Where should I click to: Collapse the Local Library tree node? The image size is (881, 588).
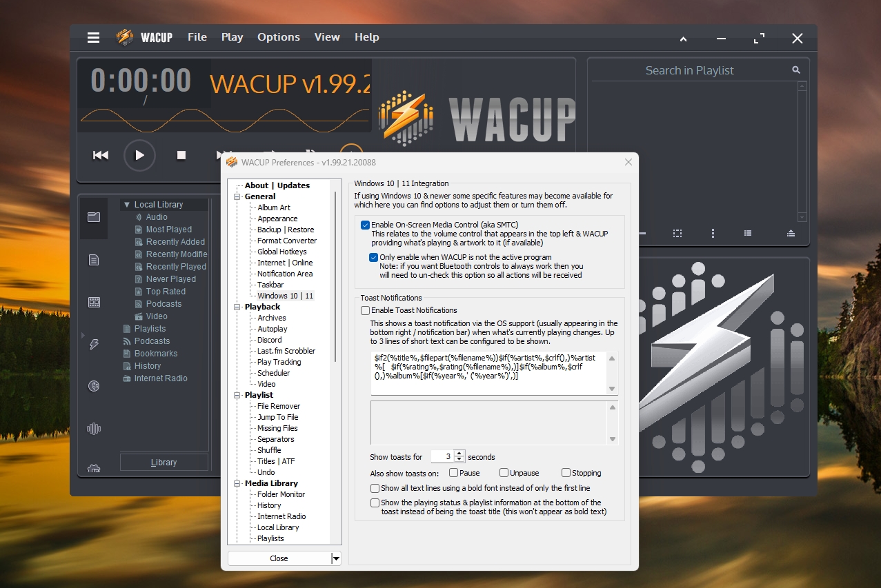[x=127, y=205]
